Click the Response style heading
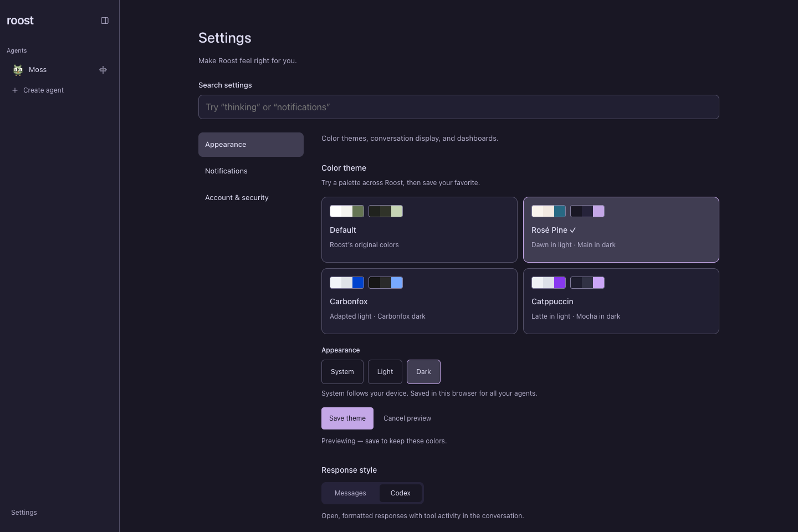The image size is (798, 532). coord(349,470)
